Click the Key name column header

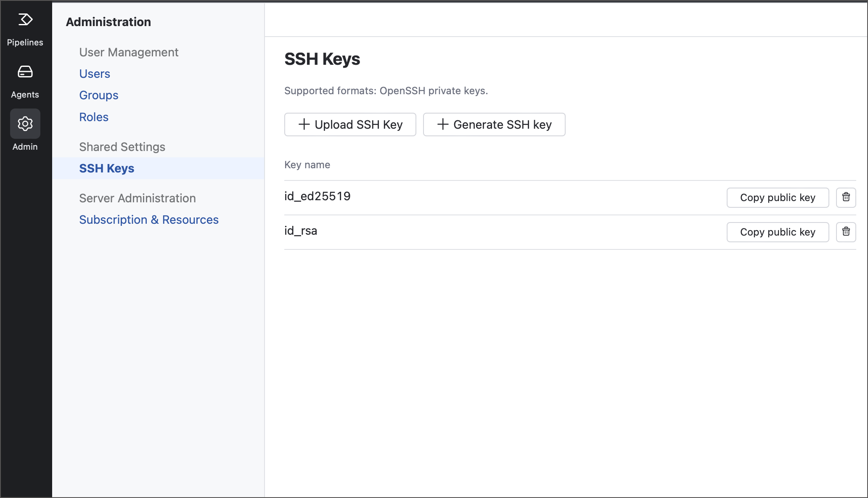(x=307, y=164)
